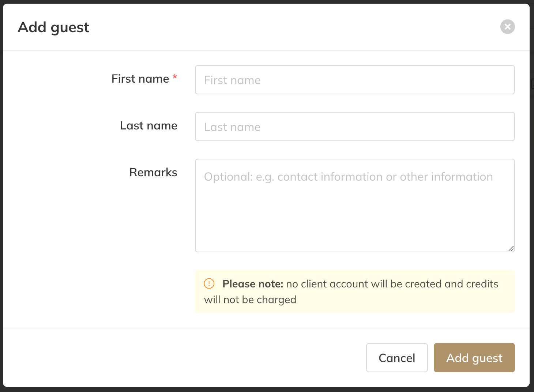The width and height of the screenshot is (534, 392).
Task: Grab the Remarks textarea resize handle
Action: [511, 248]
